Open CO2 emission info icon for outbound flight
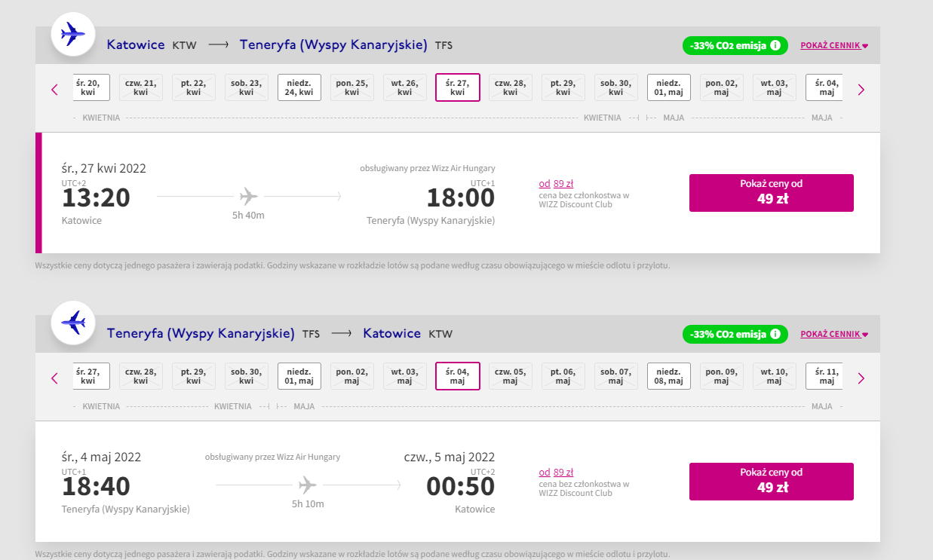The width and height of the screenshot is (933, 560). 775,45
